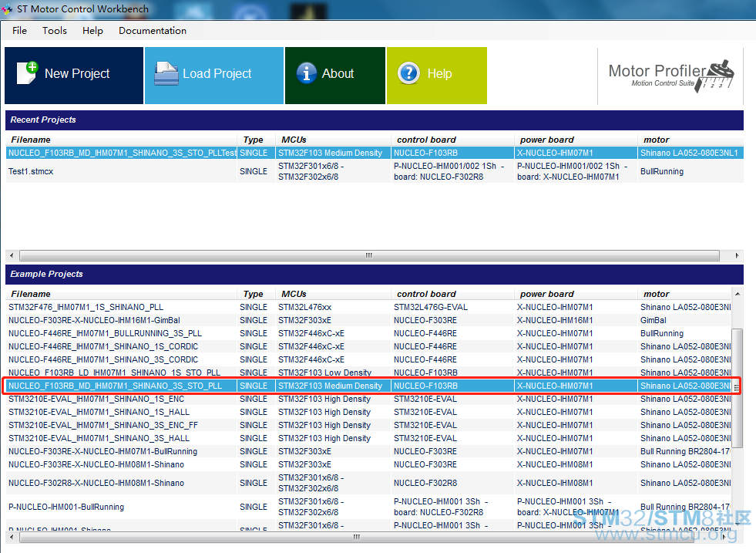
Task: Click Recent Projects horizontal scrollbar thumb
Action: pyautogui.click(x=369, y=255)
